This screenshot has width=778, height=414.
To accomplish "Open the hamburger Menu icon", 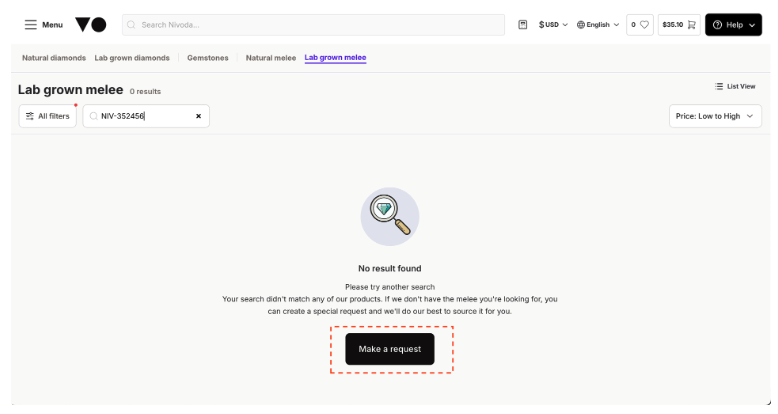I will (x=31, y=24).
